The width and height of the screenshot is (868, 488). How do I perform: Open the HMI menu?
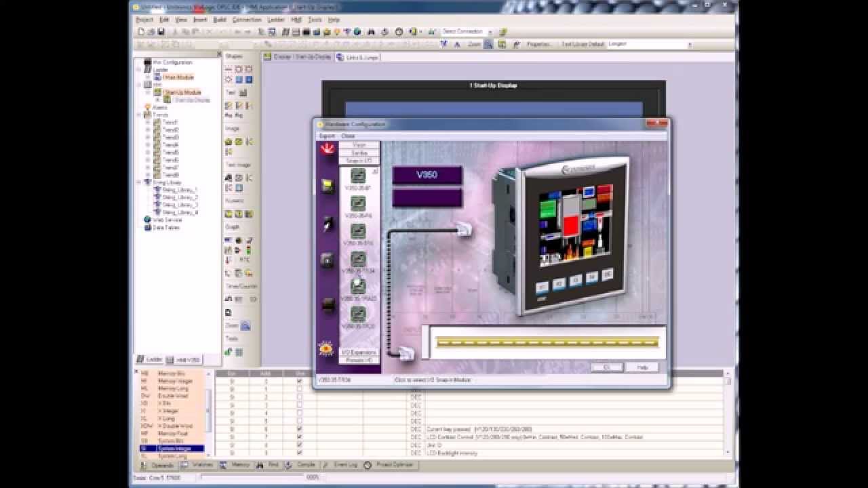tap(296, 20)
